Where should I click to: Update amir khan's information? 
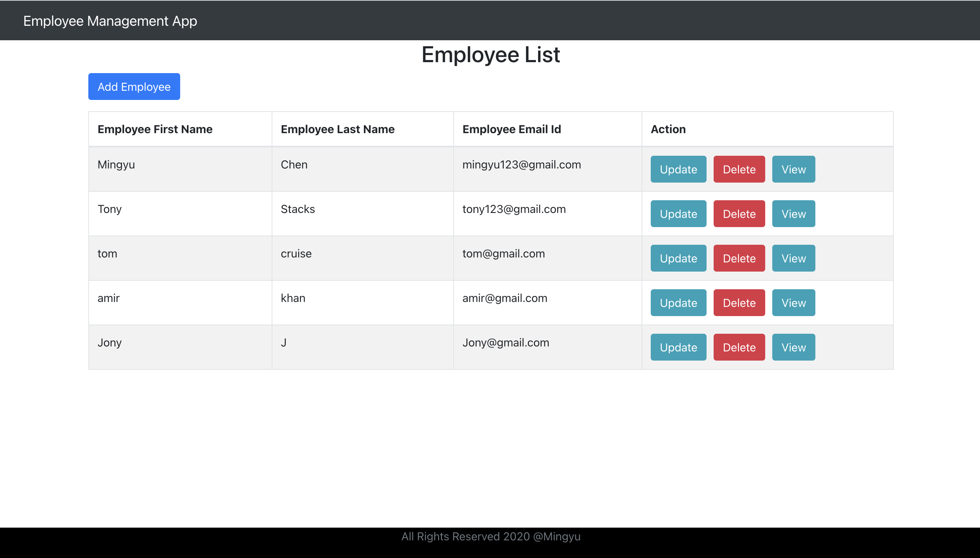(x=678, y=302)
